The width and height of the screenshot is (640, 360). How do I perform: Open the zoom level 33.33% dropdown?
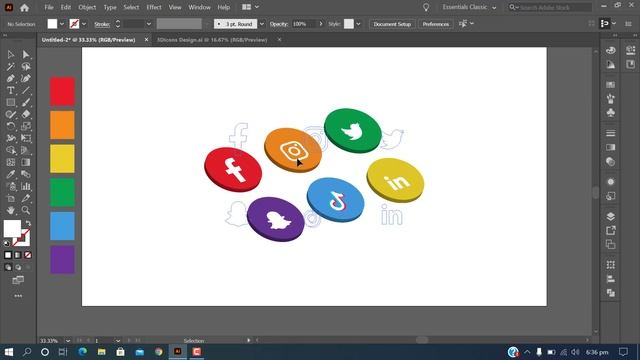click(68, 340)
